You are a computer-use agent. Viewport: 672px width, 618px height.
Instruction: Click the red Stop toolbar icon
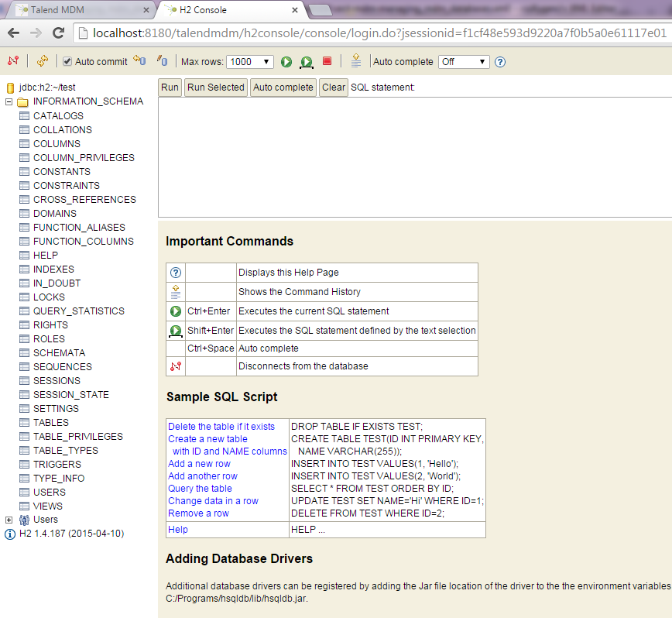pos(327,61)
